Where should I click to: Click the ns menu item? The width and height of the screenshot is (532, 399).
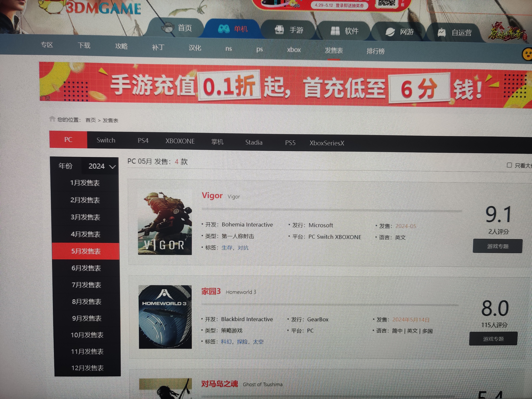point(228,49)
